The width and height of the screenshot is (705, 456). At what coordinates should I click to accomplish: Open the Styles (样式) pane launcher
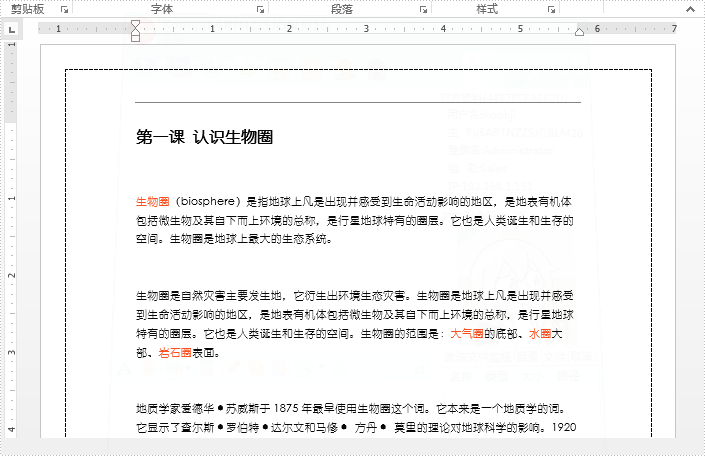pos(551,9)
